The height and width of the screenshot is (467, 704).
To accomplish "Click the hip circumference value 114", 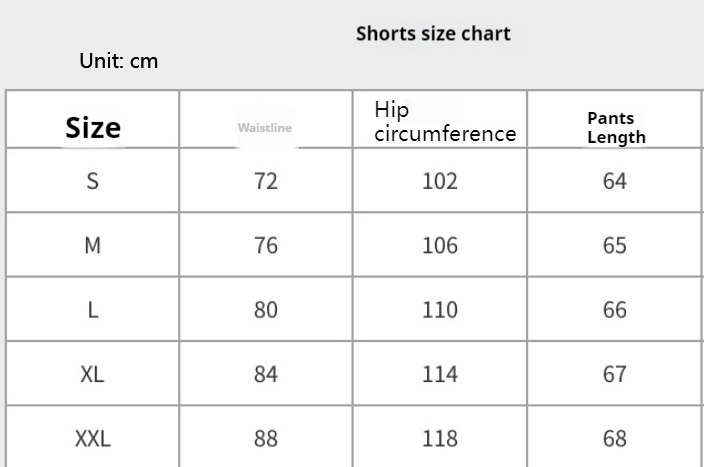I will [x=440, y=374].
